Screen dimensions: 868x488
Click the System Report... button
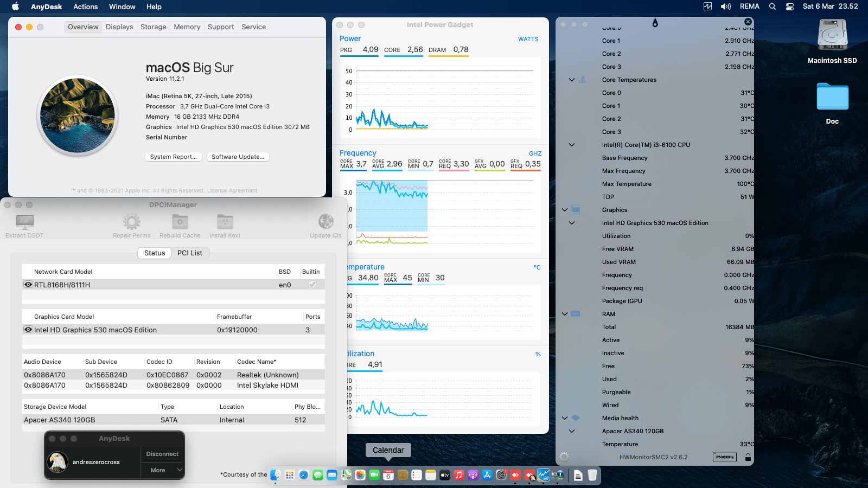[174, 157]
